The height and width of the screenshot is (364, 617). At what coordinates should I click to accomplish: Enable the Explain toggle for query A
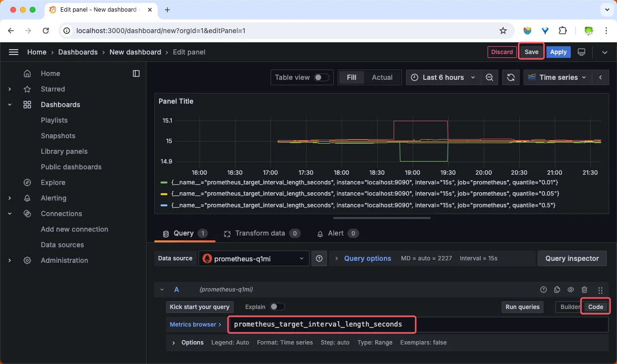click(x=277, y=307)
